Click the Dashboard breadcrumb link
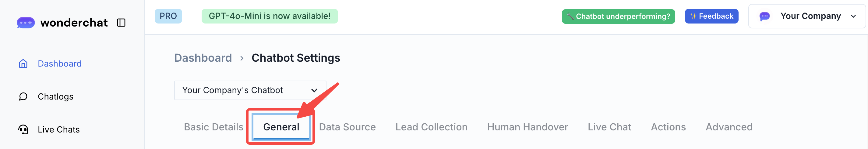This screenshot has width=868, height=149. click(x=203, y=58)
